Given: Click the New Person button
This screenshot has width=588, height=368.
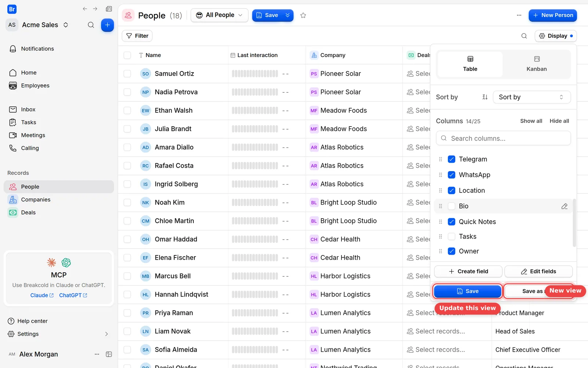Looking at the screenshot, I should [553, 15].
